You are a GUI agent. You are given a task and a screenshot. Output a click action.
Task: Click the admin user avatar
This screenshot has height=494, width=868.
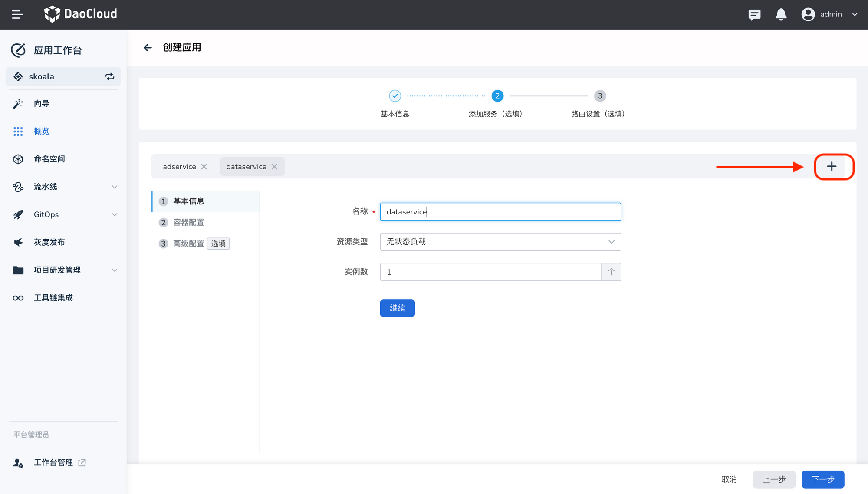808,14
